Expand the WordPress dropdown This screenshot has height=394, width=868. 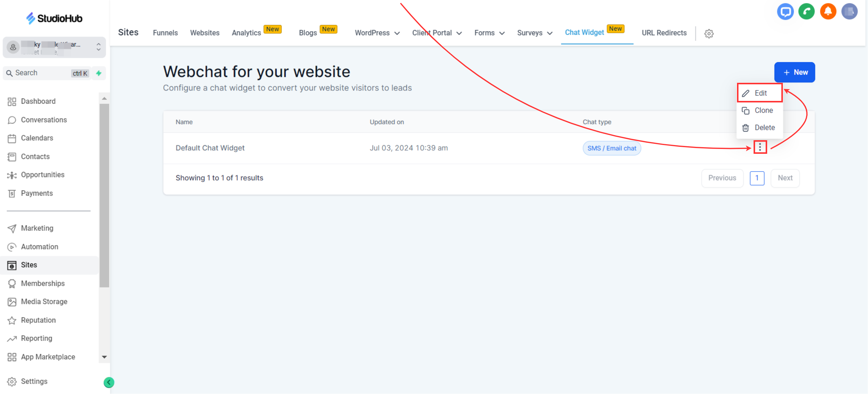(377, 33)
